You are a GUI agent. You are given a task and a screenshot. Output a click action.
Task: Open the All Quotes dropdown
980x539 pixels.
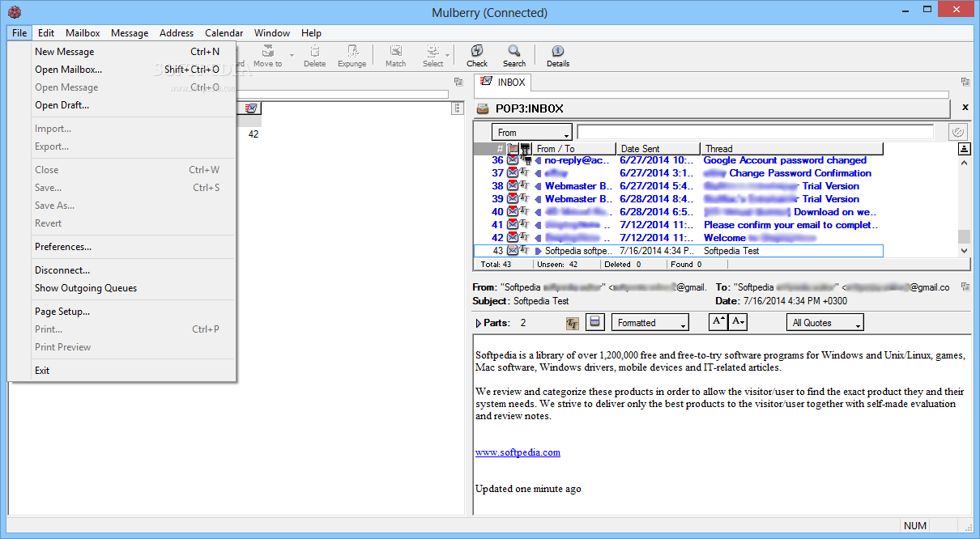click(825, 323)
